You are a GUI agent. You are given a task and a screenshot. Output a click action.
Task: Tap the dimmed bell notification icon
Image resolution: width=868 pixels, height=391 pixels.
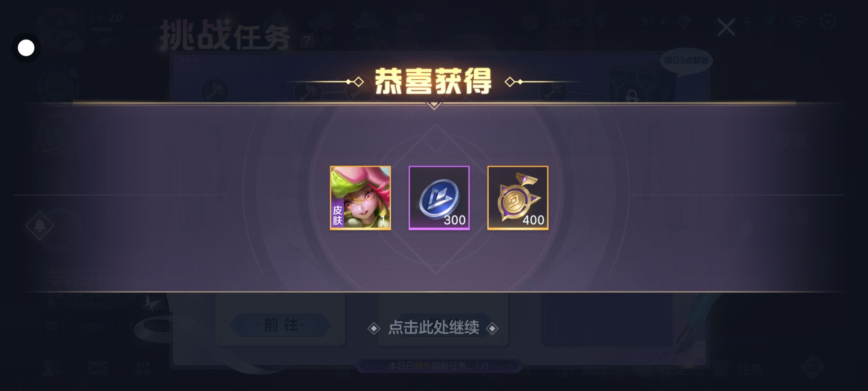click(40, 226)
